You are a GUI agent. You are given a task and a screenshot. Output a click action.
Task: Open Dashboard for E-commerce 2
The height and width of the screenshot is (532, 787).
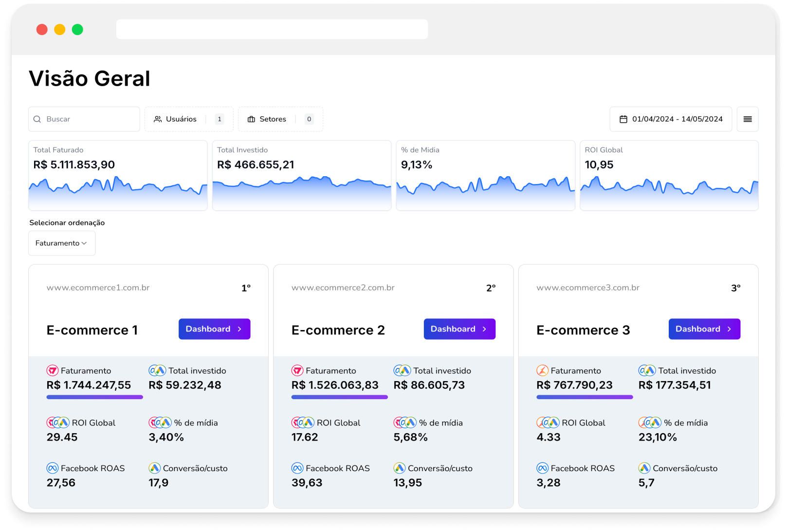click(x=459, y=329)
